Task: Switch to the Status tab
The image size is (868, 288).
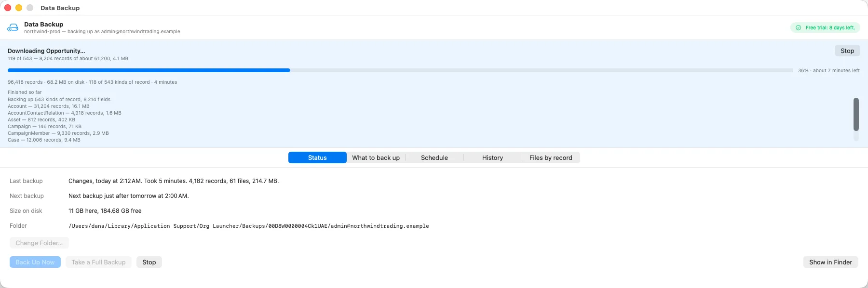Action: (317, 157)
